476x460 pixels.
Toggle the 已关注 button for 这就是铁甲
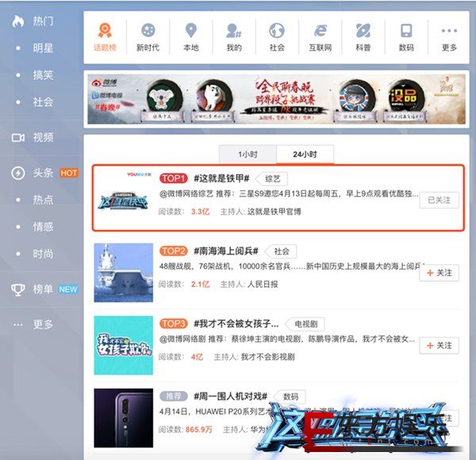(439, 200)
